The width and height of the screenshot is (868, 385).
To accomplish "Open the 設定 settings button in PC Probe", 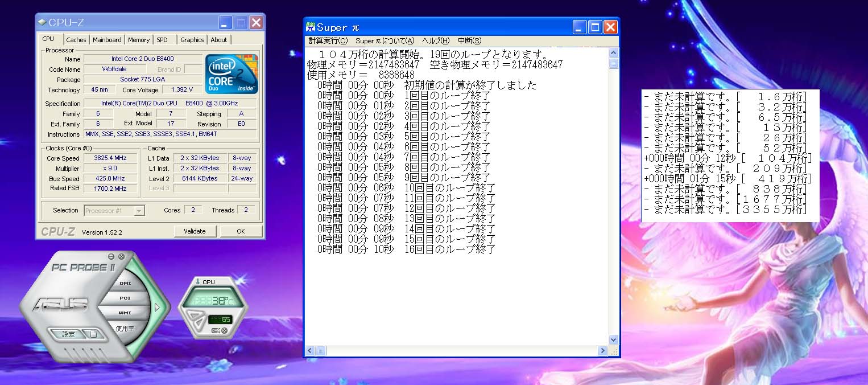I will (x=68, y=334).
